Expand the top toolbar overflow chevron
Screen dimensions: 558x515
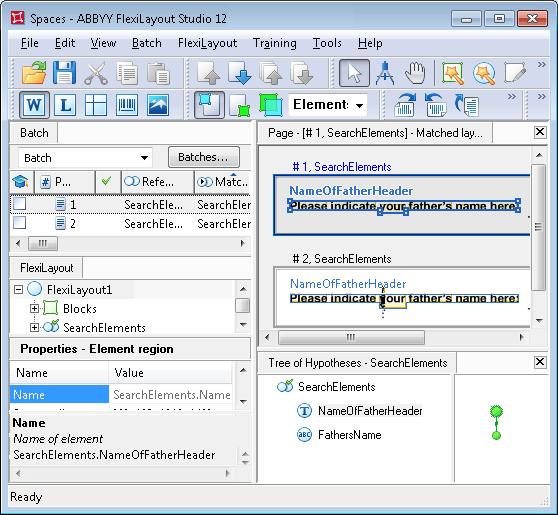coord(542,64)
